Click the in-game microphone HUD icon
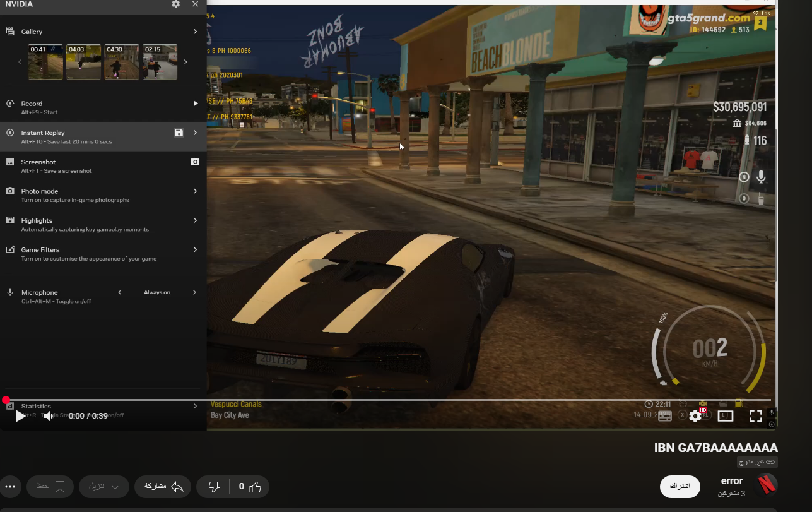This screenshot has height=512, width=812. pos(761,177)
